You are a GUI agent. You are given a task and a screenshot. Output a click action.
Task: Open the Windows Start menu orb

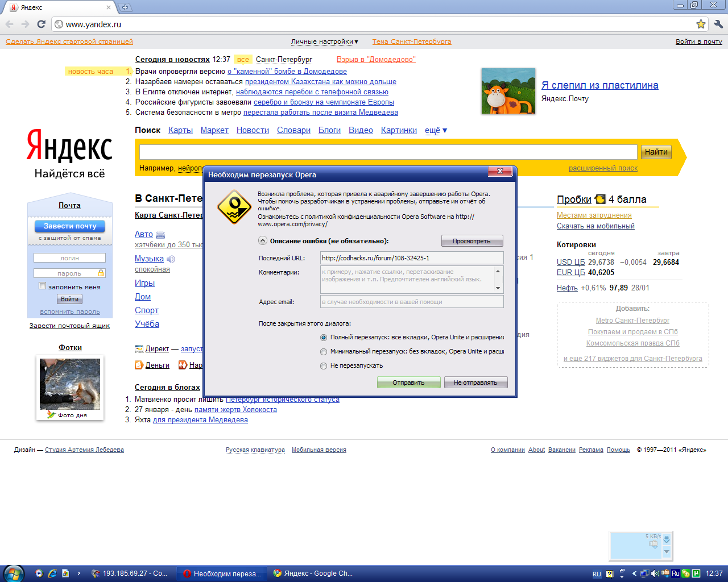[x=14, y=573]
